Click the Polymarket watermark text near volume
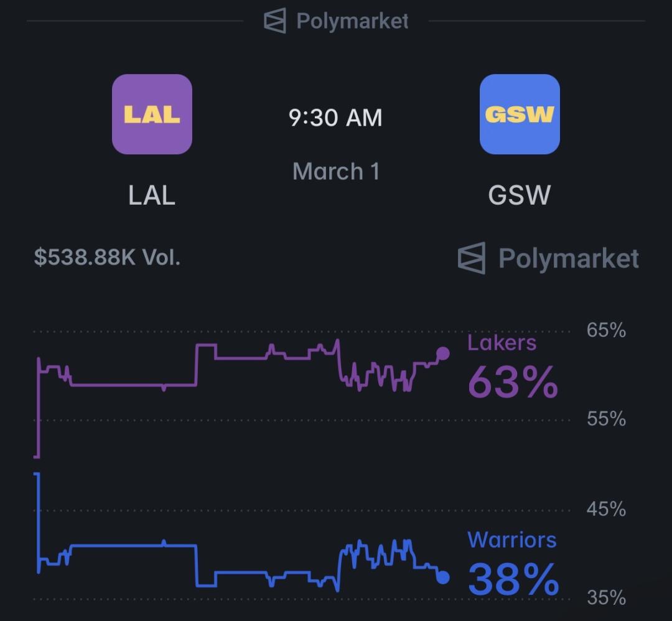 [569, 258]
